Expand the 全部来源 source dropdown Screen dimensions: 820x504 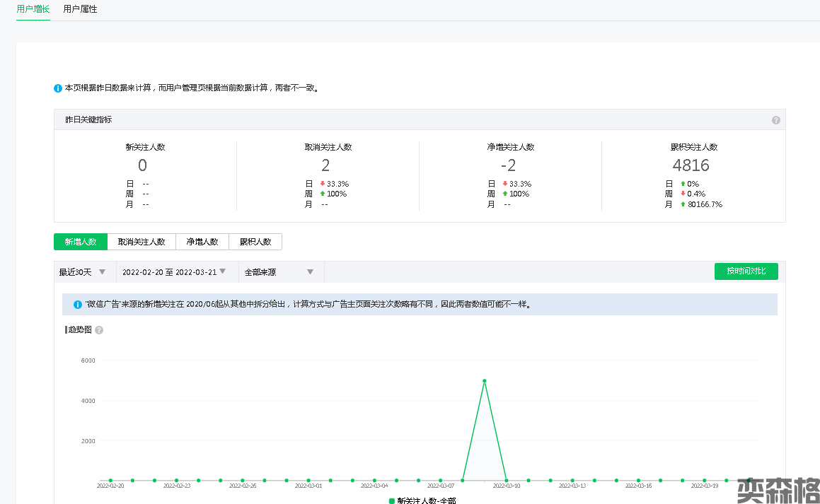tap(278, 272)
